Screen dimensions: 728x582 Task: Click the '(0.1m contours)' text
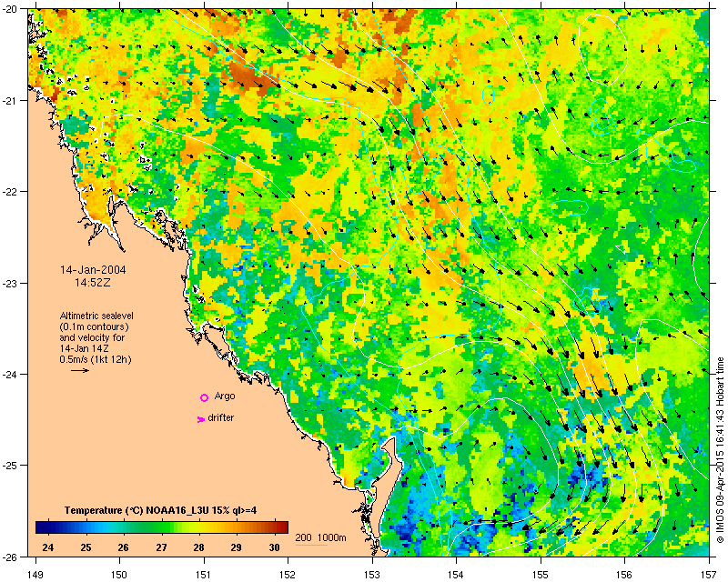(x=94, y=326)
